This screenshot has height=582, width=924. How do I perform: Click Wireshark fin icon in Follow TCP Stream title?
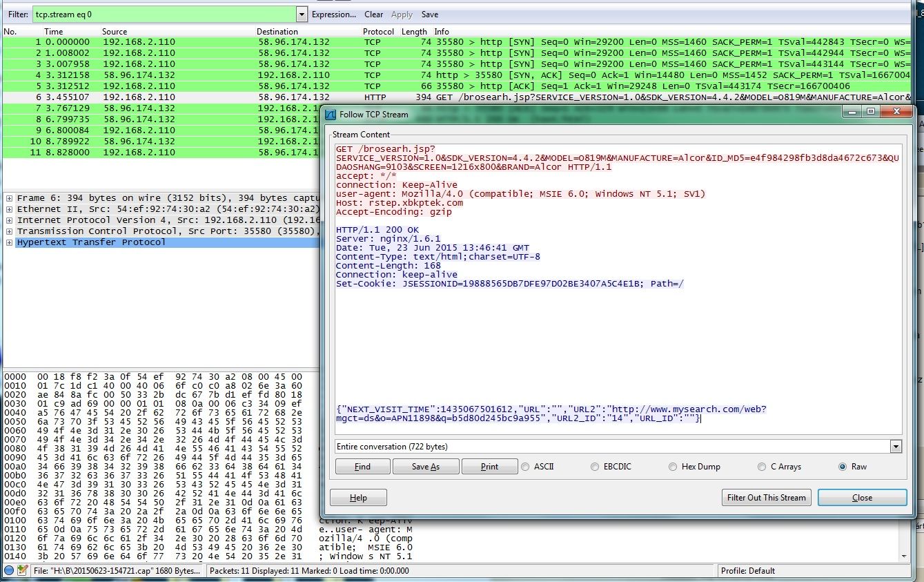(x=331, y=115)
